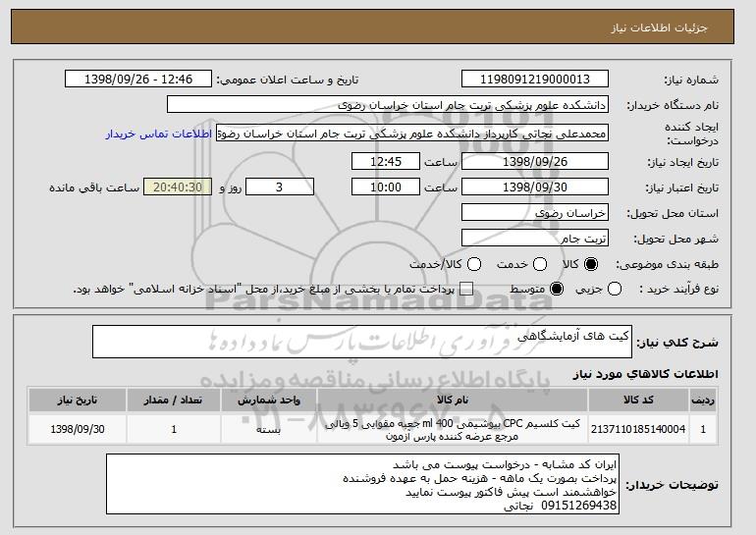
Task: Click the buyer organization name field
Action: [x=388, y=105]
